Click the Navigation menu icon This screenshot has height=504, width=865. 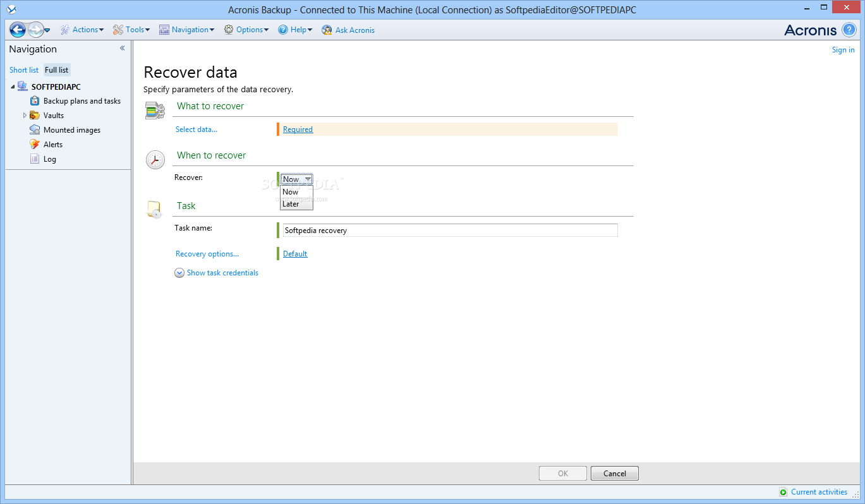pos(164,30)
